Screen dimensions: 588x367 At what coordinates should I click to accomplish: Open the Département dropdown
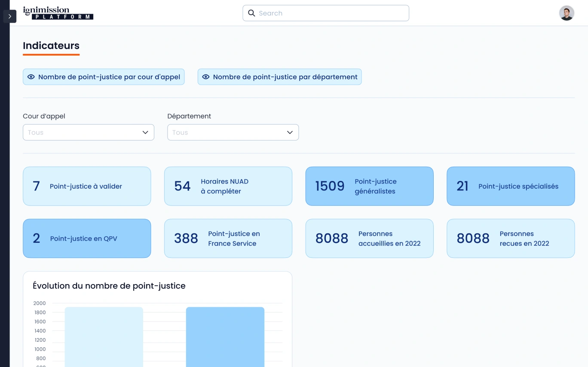coord(233,132)
